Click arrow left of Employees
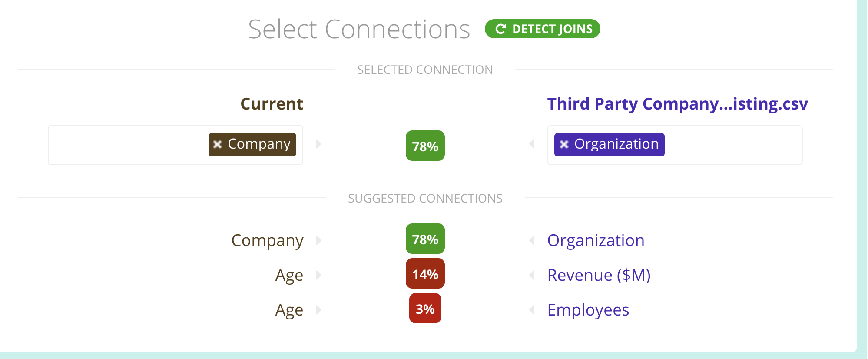 pos(532,309)
